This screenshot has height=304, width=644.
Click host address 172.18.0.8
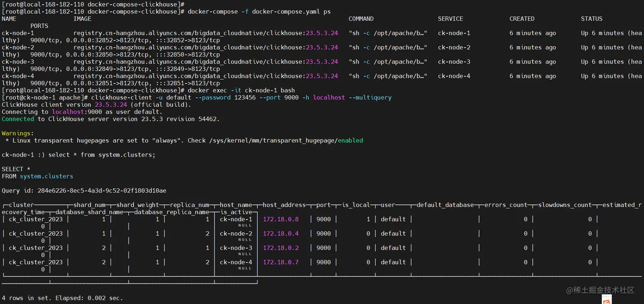click(x=281, y=219)
